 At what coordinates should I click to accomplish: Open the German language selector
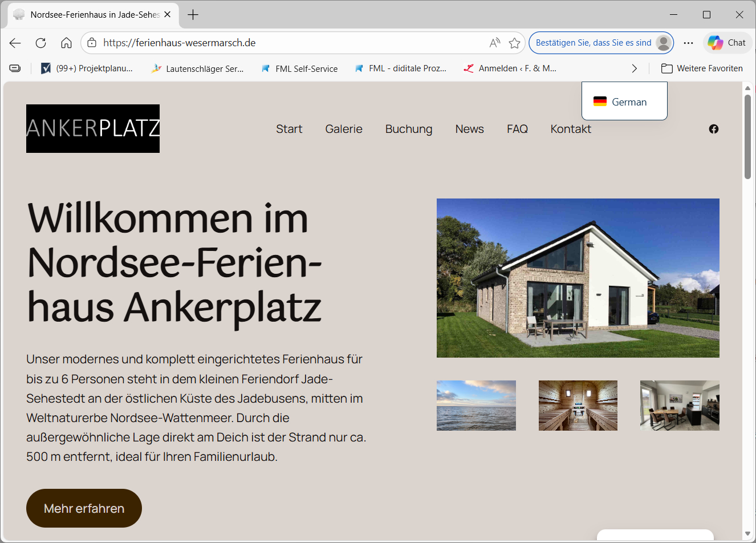pyautogui.click(x=624, y=102)
